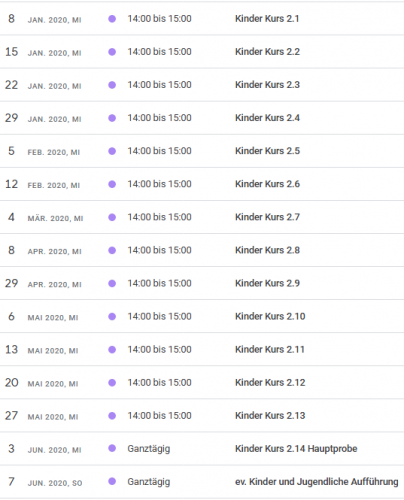Click purple dot on 4 Mär. row
Viewport: 404px width, 500px height.
click(112, 217)
